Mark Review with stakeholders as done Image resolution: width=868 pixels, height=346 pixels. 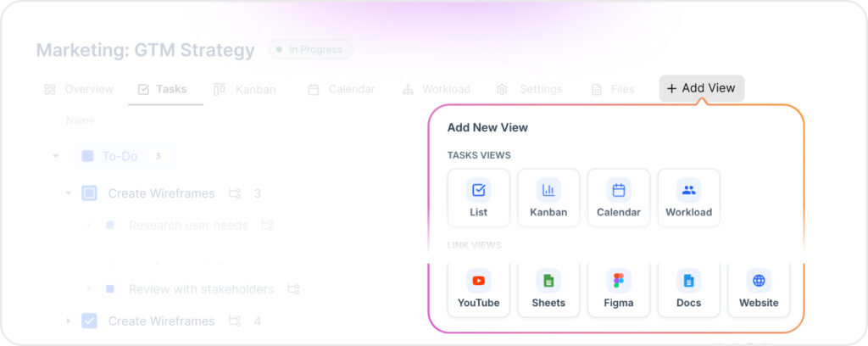[x=109, y=289]
